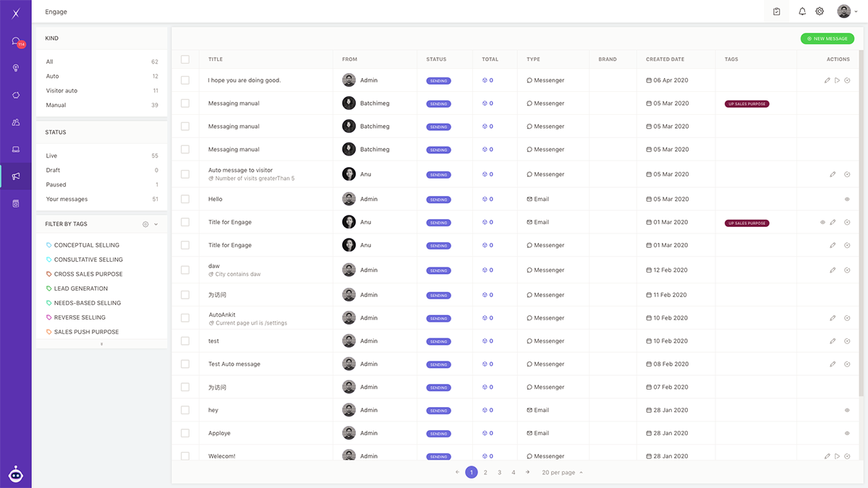
Task: Click the green New Message button
Action: tap(827, 39)
